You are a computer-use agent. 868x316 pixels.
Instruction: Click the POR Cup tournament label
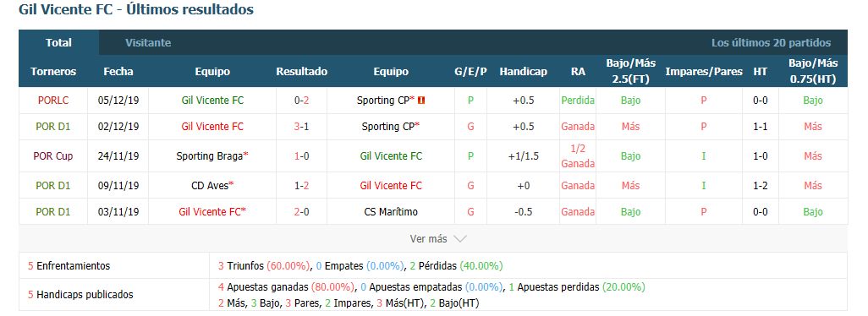[x=53, y=156]
